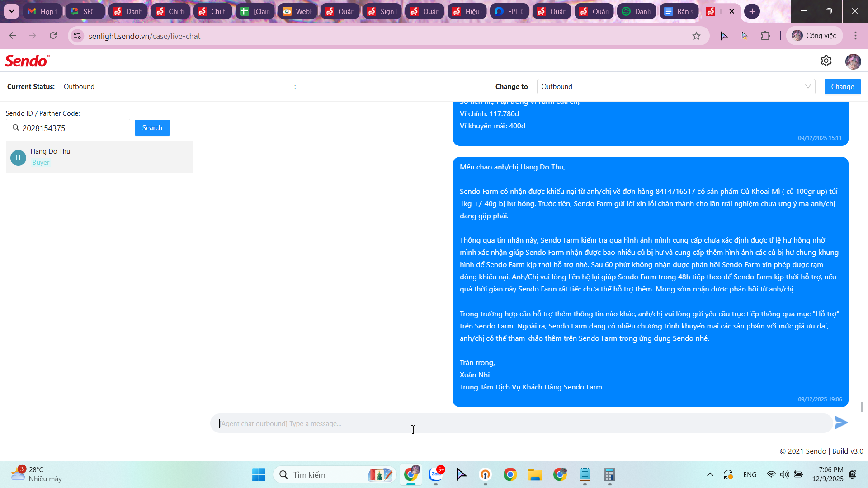
Task: Switch to the FPT tab
Action: tap(509, 11)
